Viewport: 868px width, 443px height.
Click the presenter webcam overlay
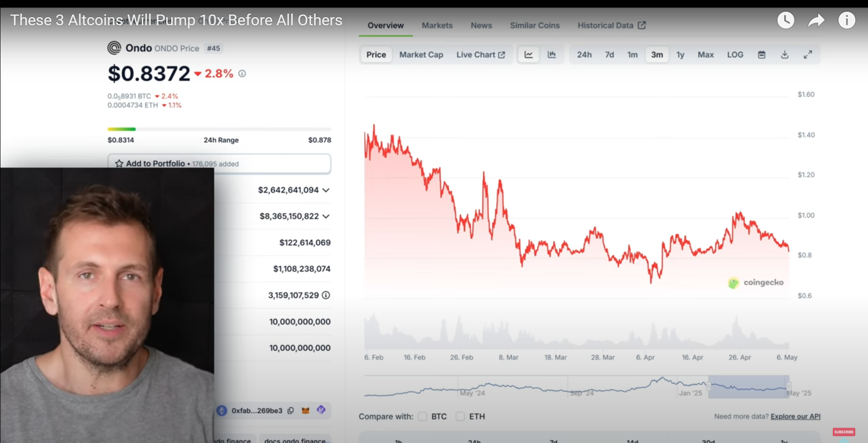[107, 305]
